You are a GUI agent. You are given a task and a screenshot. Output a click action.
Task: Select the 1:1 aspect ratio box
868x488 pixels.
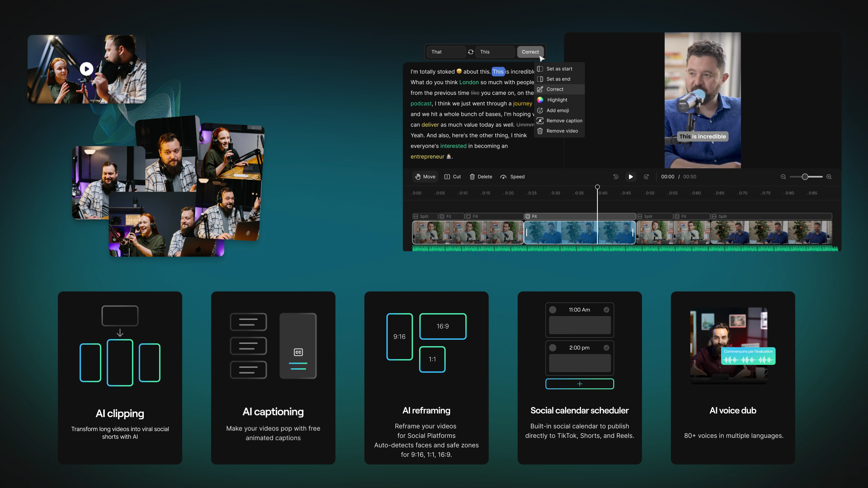click(x=432, y=359)
